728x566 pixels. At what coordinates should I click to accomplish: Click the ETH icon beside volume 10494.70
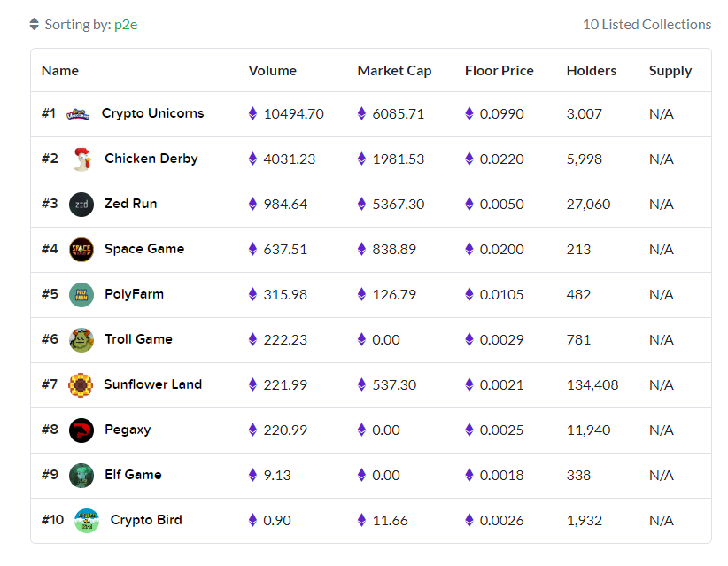(x=252, y=113)
